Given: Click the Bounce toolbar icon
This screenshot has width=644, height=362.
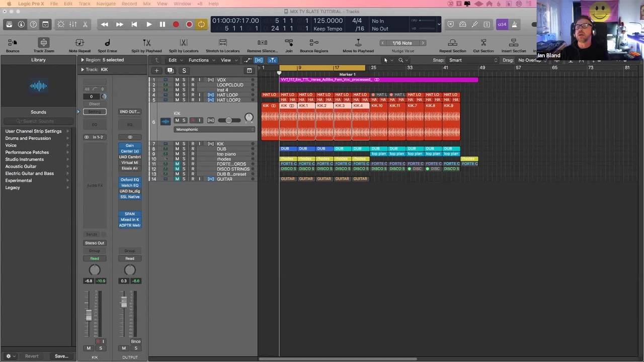Looking at the screenshot, I should 13,43.
